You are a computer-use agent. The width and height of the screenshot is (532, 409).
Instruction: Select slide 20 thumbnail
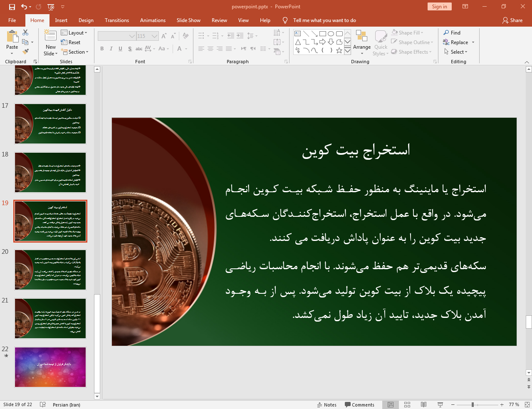pos(50,270)
